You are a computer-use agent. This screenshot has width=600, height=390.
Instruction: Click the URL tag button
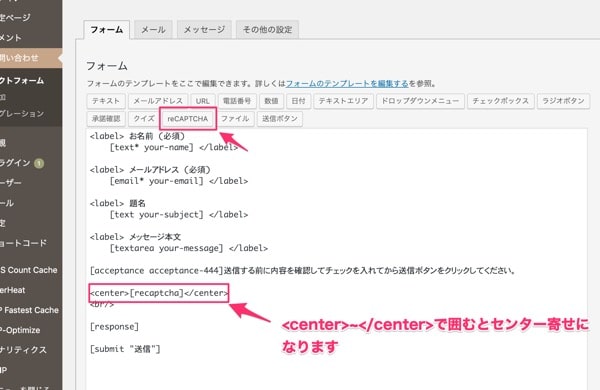[x=203, y=101]
